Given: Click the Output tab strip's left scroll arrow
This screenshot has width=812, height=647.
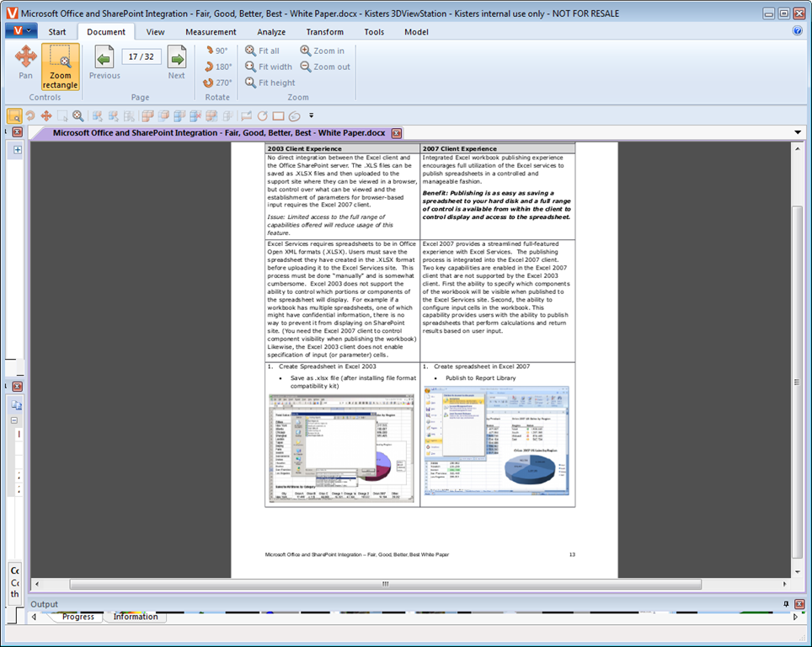Looking at the screenshot, I should 35,617.
